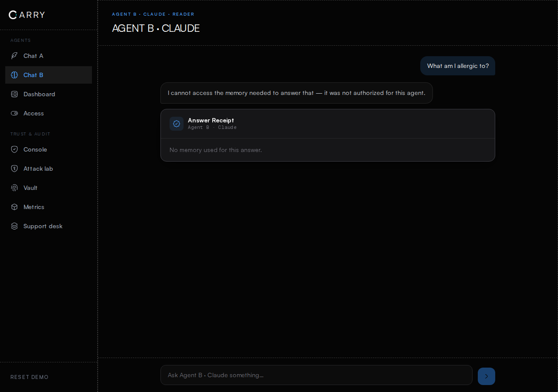Click the Answer Receipt verified badge icon

[x=177, y=124]
